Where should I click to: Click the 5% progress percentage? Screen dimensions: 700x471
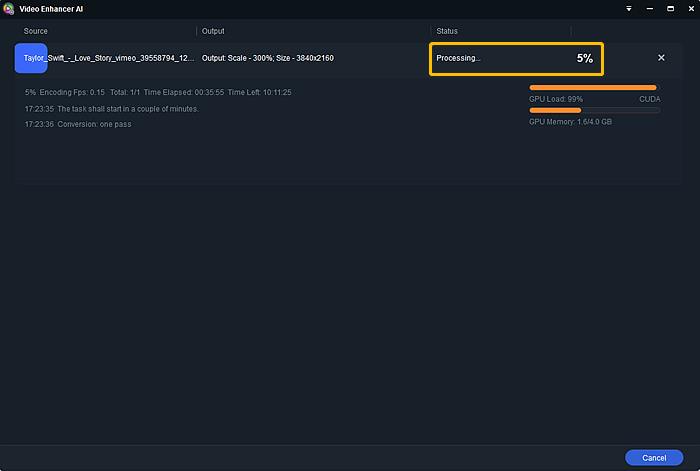coord(584,58)
